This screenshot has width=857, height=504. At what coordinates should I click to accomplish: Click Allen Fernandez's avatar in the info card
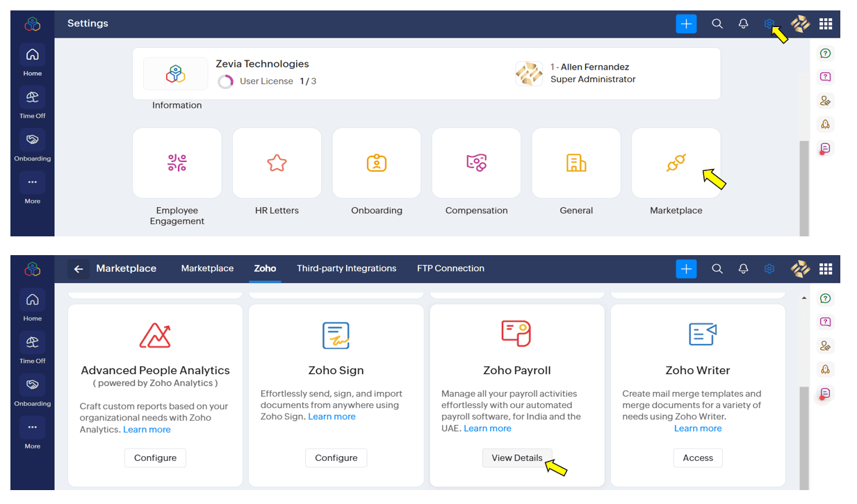[x=529, y=74]
